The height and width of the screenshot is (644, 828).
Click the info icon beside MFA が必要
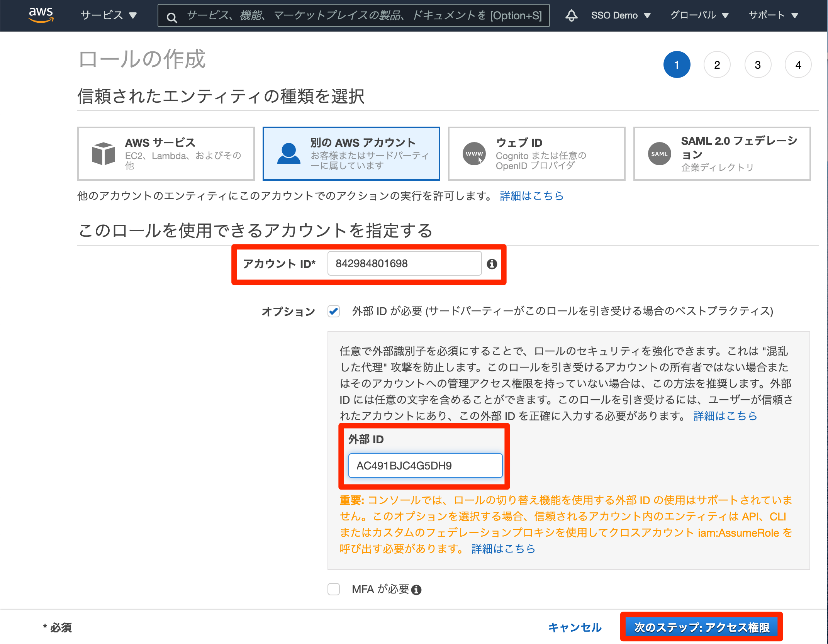416,590
